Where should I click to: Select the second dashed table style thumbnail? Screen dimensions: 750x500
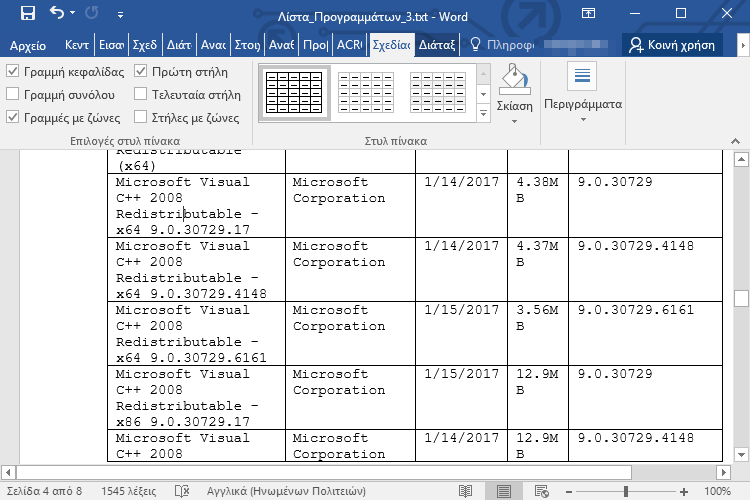coord(366,93)
